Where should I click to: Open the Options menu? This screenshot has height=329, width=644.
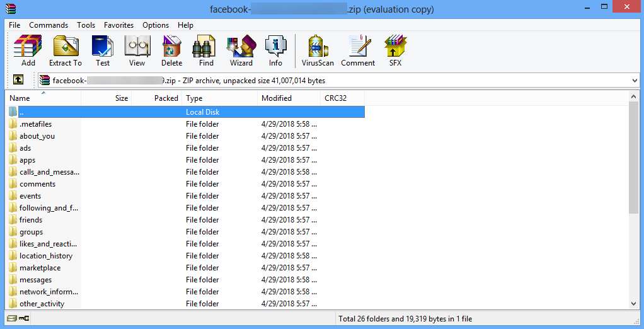click(x=156, y=25)
